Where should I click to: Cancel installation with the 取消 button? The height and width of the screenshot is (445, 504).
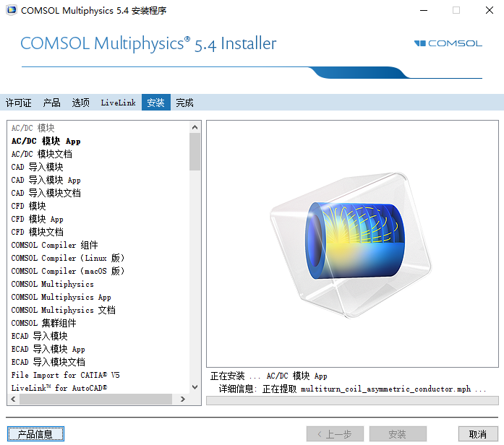pos(478,434)
